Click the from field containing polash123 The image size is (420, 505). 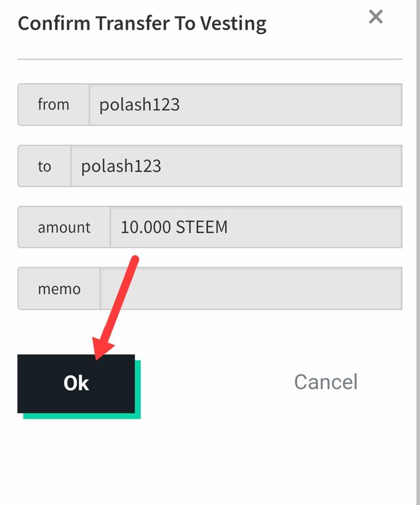pyautogui.click(x=245, y=104)
